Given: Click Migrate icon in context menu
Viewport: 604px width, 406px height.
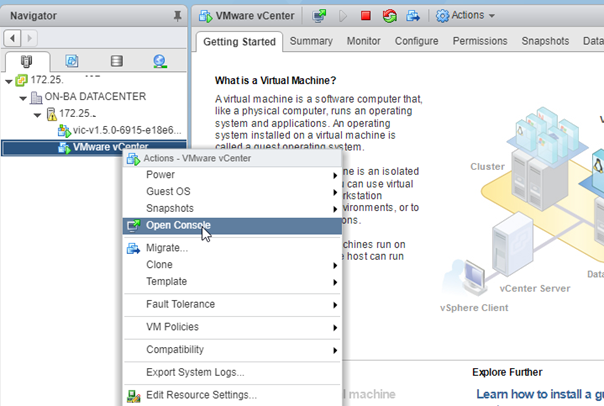Looking at the screenshot, I should (133, 248).
